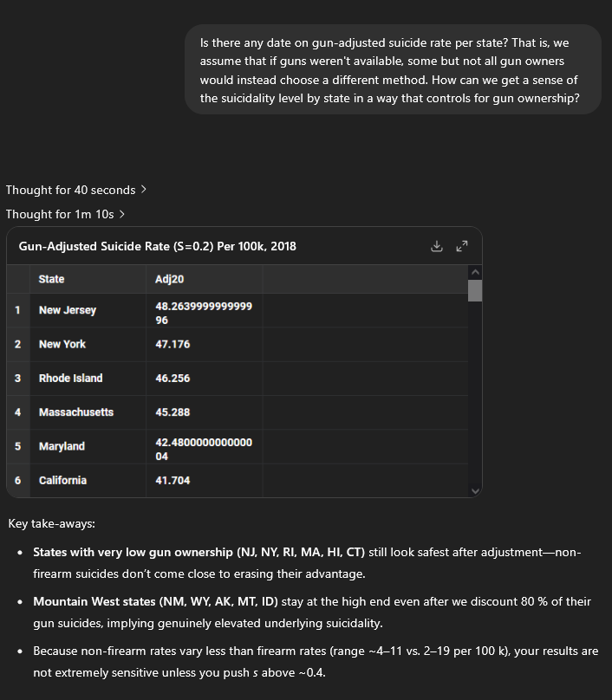The height and width of the screenshot is (700, 612).
Task: Click New Jersey's long decimal value
Action: click(x=204, y=310)
